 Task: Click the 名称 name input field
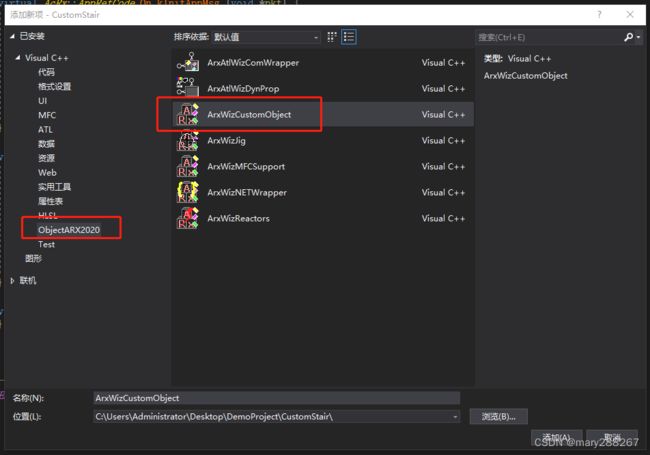[276, 398]
